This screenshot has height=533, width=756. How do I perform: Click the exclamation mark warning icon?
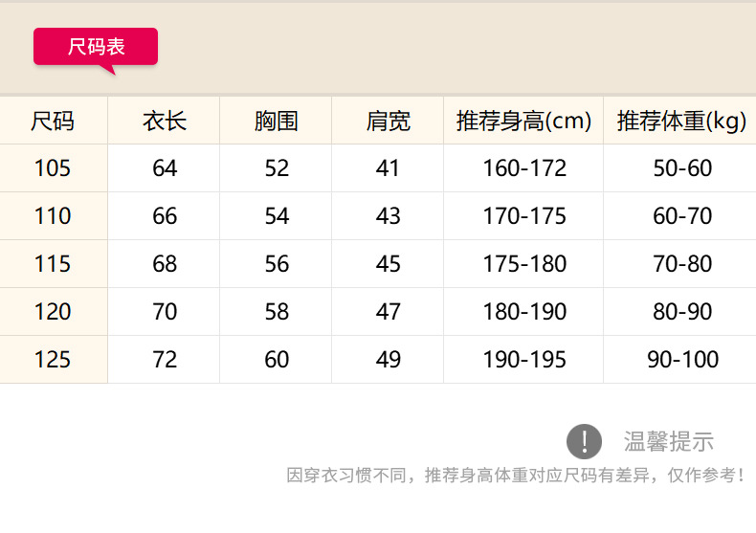tap(584, 441)
